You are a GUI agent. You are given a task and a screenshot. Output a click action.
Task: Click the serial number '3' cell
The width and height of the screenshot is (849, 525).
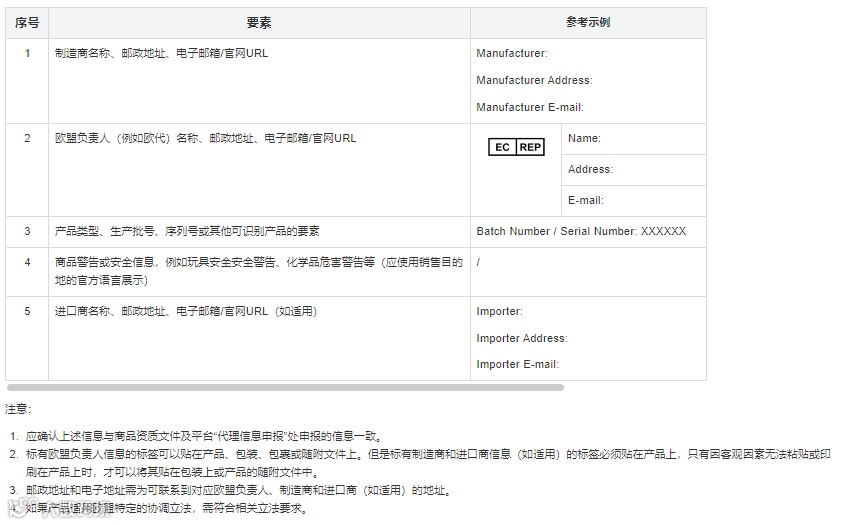(27, 232)
